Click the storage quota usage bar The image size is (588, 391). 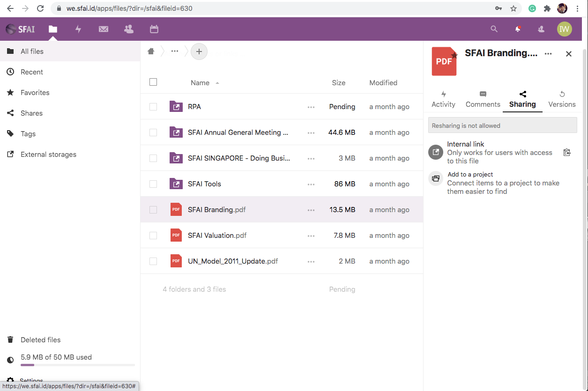[x=78, y=365]
